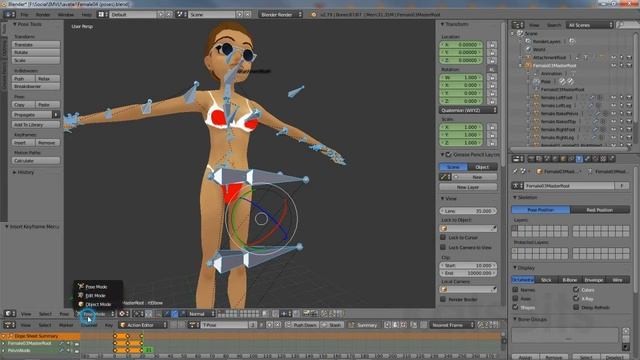Click the Calculate motion paths button

tap(36, 161)
